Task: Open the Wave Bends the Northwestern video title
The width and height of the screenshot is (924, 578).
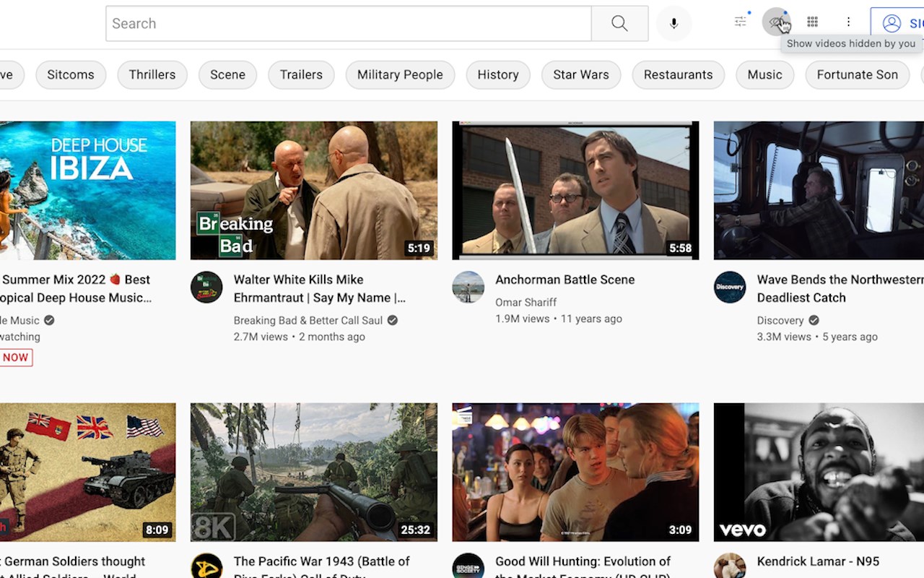Action: [x=840, y=288]
